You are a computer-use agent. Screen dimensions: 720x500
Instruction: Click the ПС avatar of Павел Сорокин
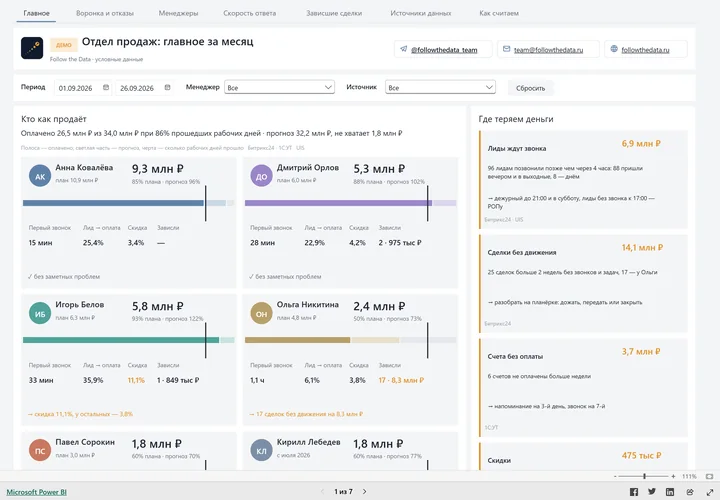click(40, 450)
